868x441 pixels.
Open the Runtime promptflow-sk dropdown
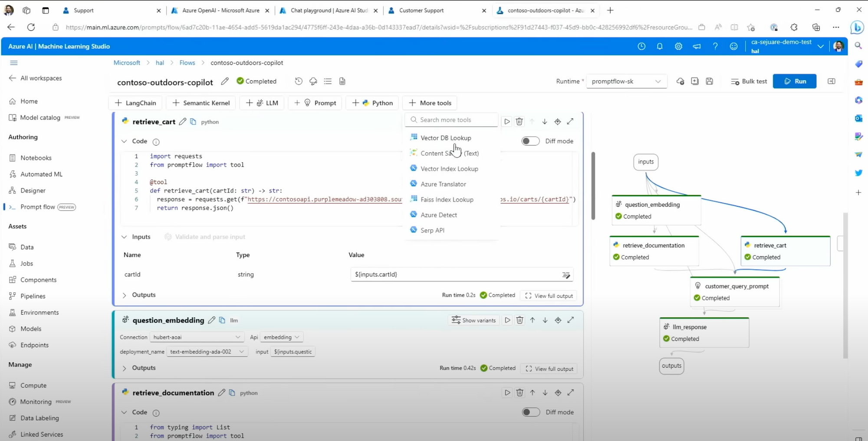(626, 82)
